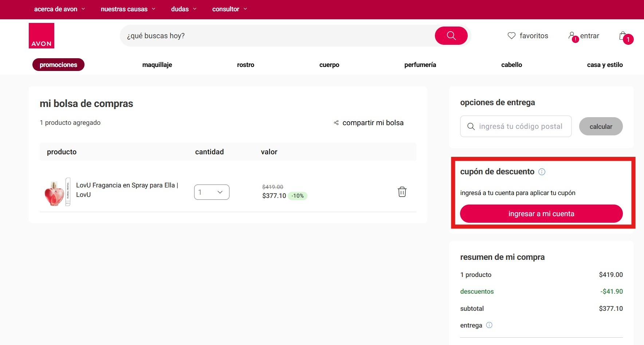Click the share icon beside compartir mi bolsa

pos(336,123)
